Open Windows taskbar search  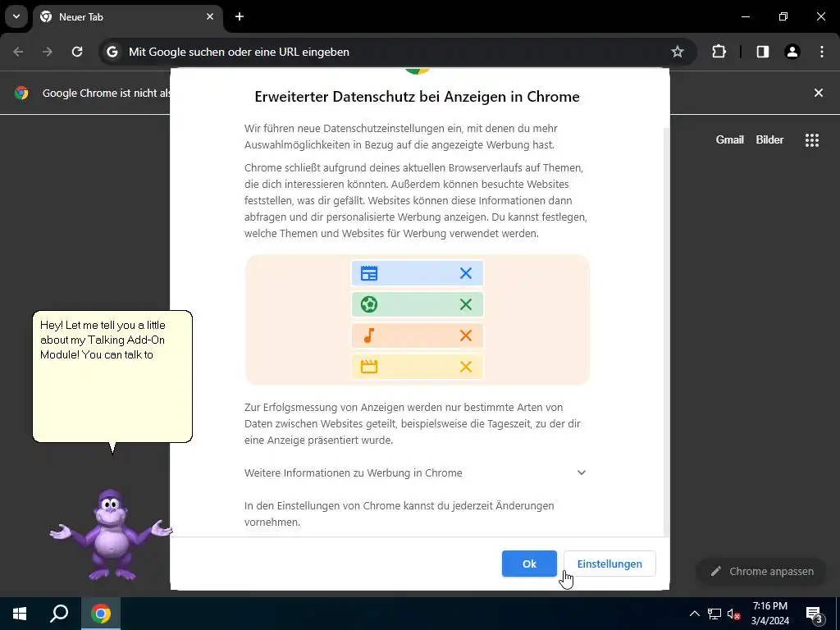coord(59,614)
